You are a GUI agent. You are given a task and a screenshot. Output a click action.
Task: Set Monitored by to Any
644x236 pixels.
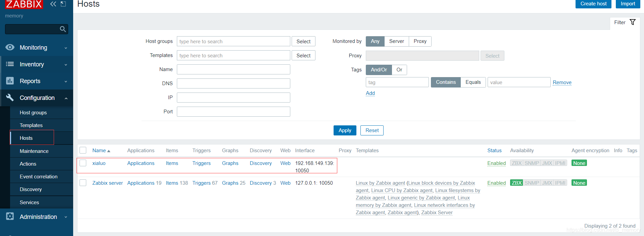tap(375, 41)
